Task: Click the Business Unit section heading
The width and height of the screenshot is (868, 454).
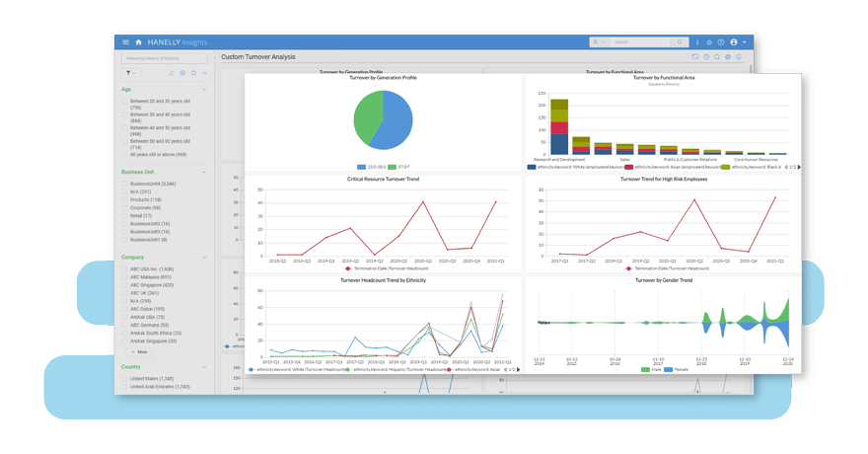Action: click(x=138, y=172)
